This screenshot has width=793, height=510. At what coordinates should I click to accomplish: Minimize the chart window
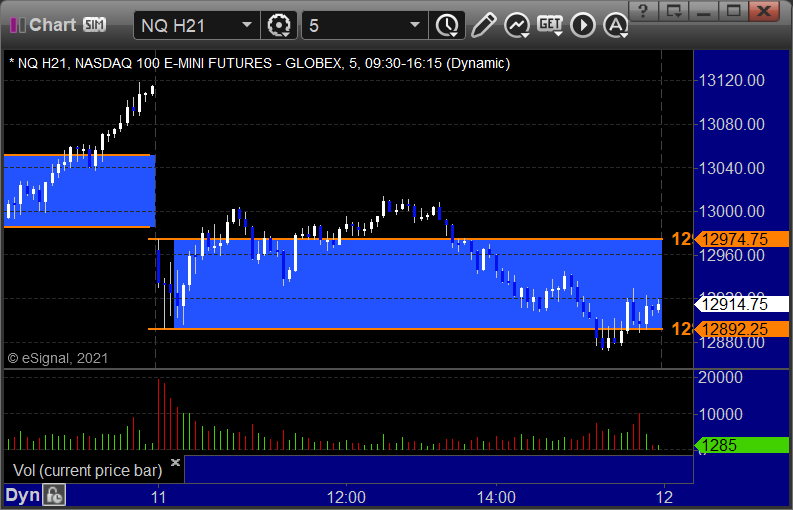click(704, 11)
